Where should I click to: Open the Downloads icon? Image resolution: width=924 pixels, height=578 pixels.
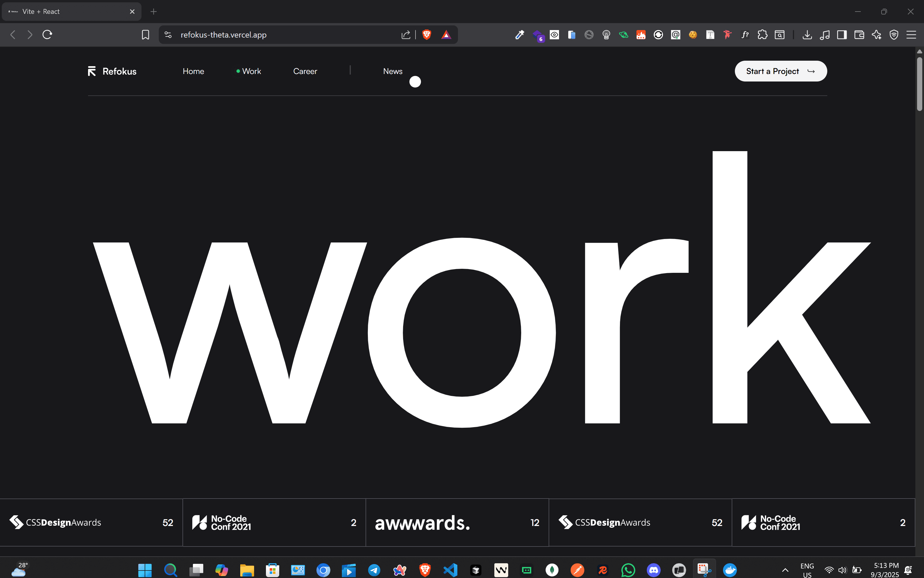[x=807, y=35]
